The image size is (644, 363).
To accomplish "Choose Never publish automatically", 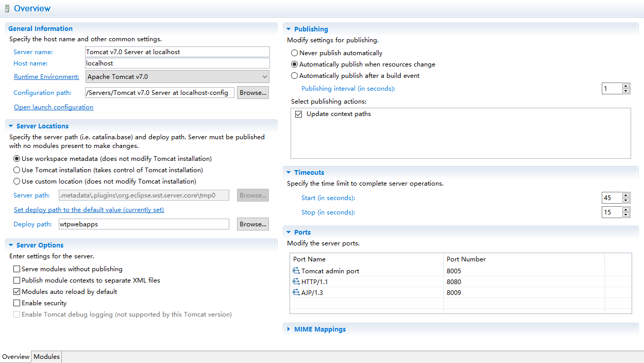I will click(x=295, y=53).
